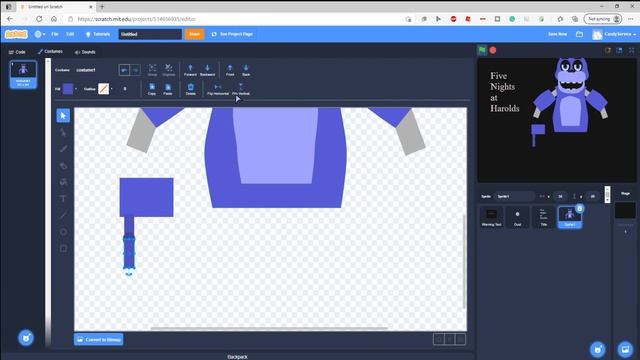Open My Stuff folder icon
The height and width of the screenshot is (360, 640).
coord(580,34)
